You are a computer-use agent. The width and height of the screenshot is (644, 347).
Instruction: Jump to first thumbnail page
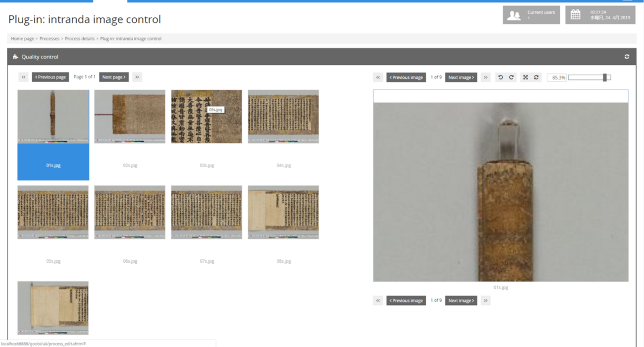pos(23,77)
